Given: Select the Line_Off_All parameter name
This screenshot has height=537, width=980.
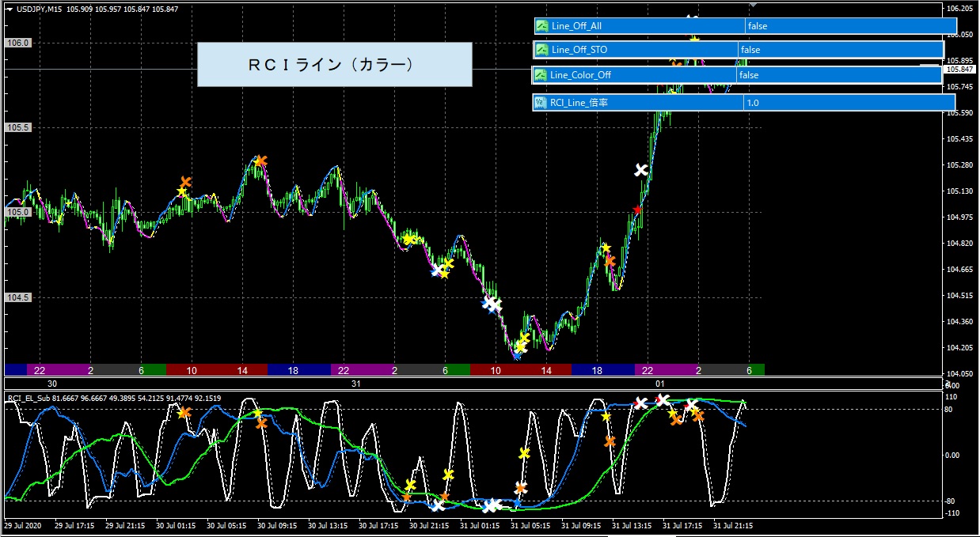Looking at the screenshot, I should tap(576, 26).
